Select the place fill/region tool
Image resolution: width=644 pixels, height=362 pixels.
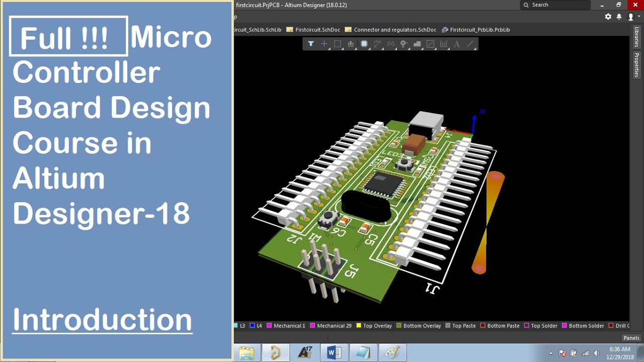click(417, 44)
